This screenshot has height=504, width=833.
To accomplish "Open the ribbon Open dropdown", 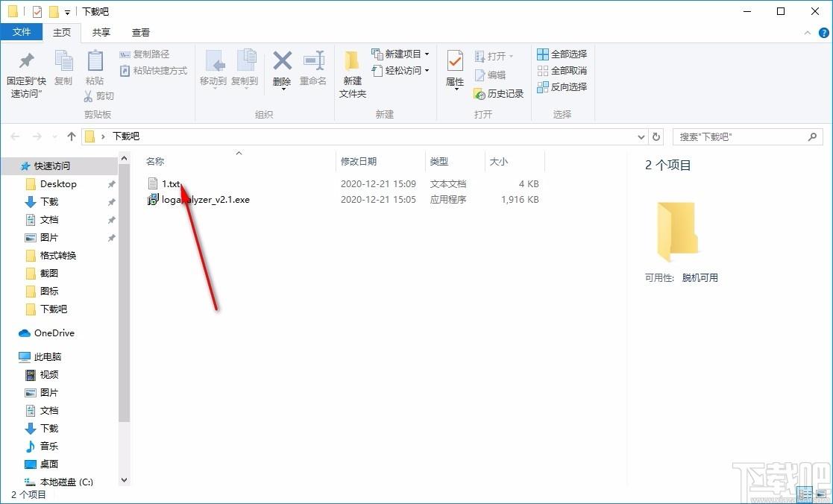I will (x=494, y=57).
